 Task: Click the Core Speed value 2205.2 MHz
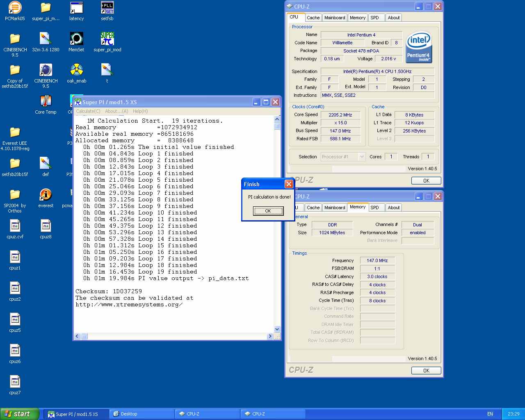coord(340,115)
